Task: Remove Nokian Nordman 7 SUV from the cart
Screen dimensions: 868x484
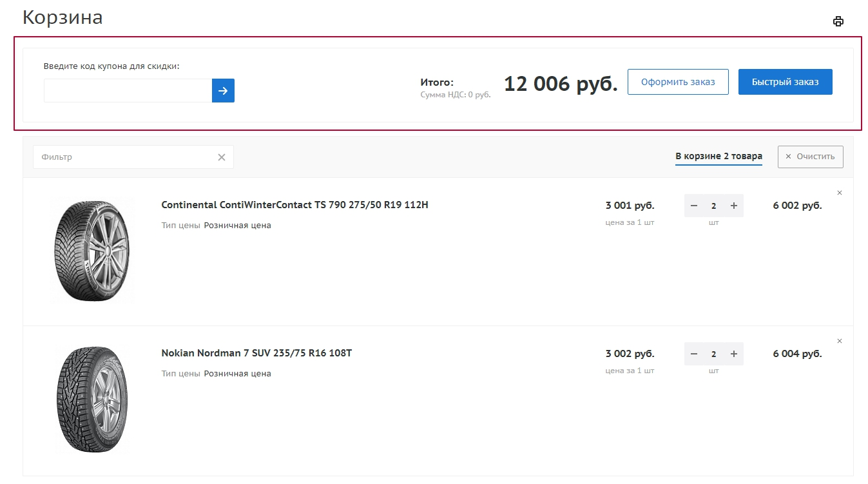Action: pyautogui.click(x=840, y=341)
